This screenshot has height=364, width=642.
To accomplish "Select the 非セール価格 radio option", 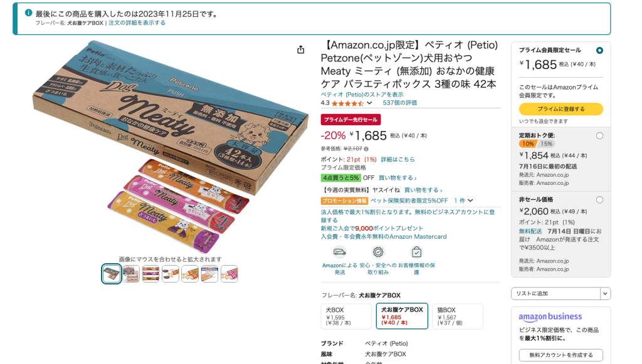I will pyautogui.click(x=599, y=200).
